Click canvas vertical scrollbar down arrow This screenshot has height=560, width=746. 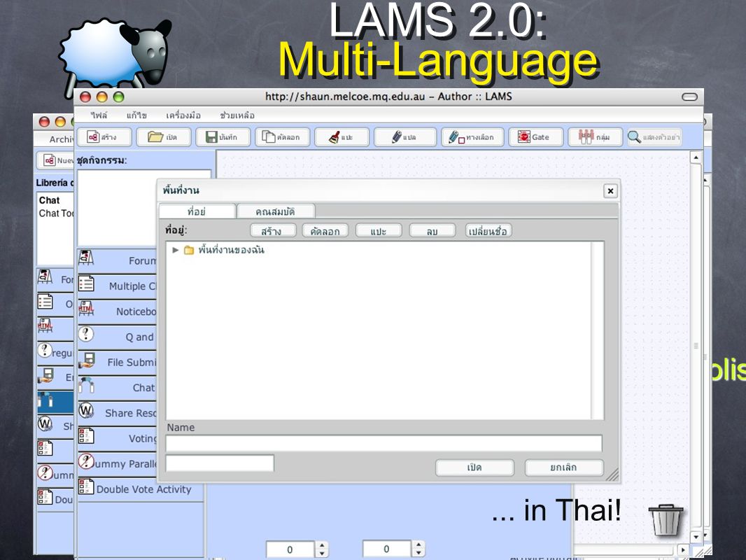(696, 536)
